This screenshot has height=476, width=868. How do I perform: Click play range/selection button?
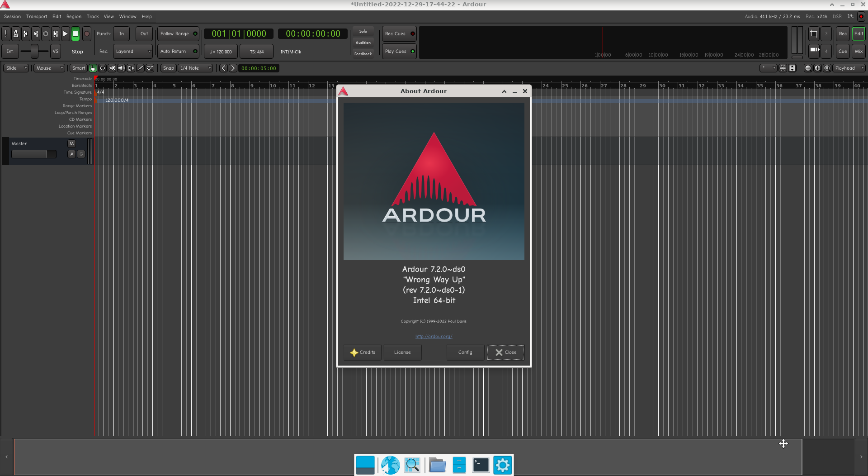56,33
